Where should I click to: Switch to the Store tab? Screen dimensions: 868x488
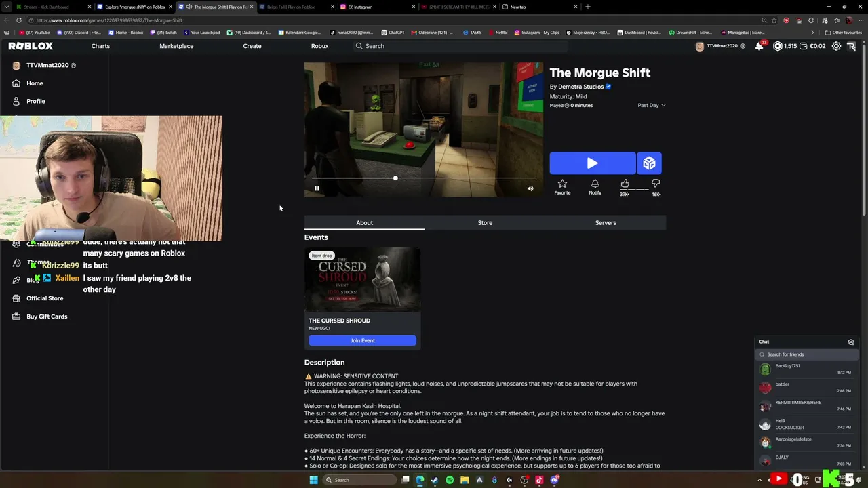pos(485,222)
